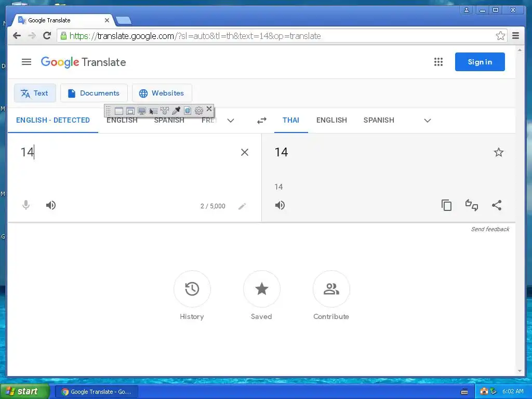The width and height of the screenshot is (532, 399).
Task: Swap source and target languages
Action: click(262, 121)
